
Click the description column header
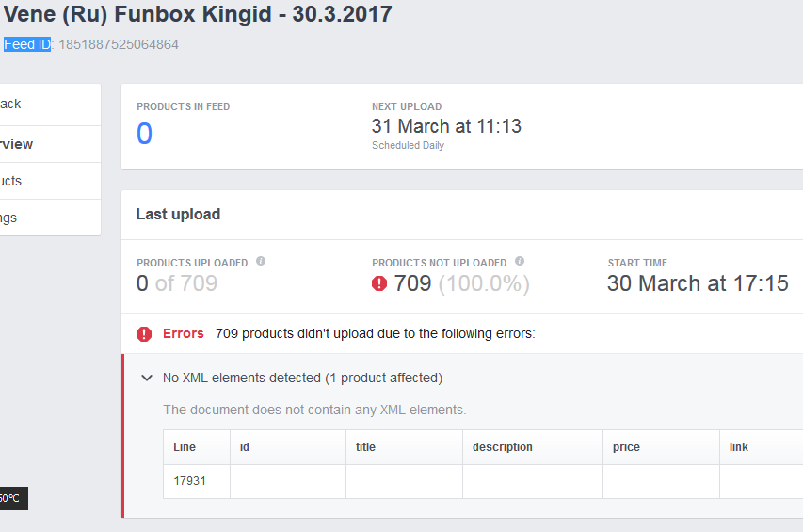click(x=502, y=447)
